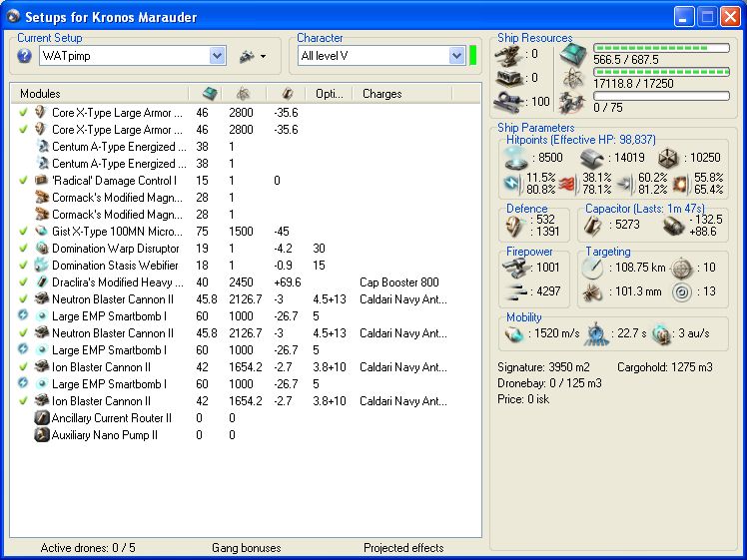Click the capacitor column header icon

click(x=288, y=94)
